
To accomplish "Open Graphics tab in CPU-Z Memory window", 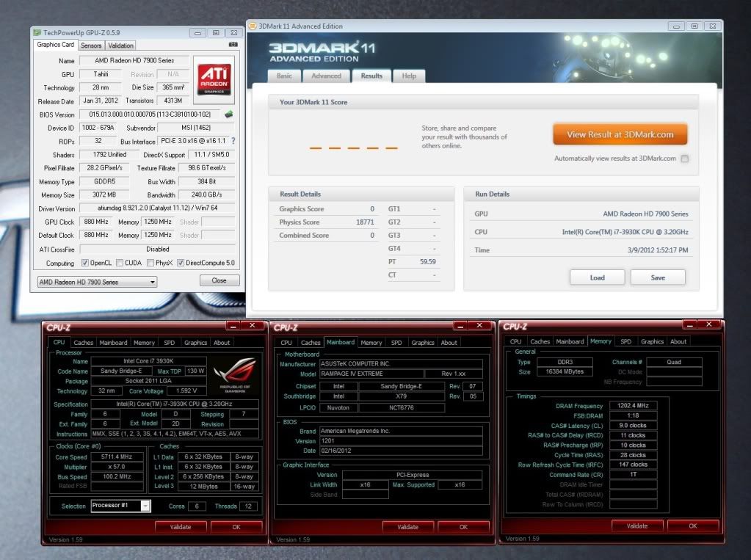I will tap(652, 341).
